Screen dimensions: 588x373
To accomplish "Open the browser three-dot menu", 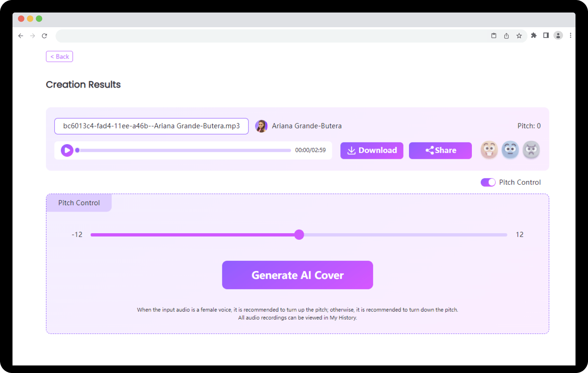I will [x=570, y=35].
